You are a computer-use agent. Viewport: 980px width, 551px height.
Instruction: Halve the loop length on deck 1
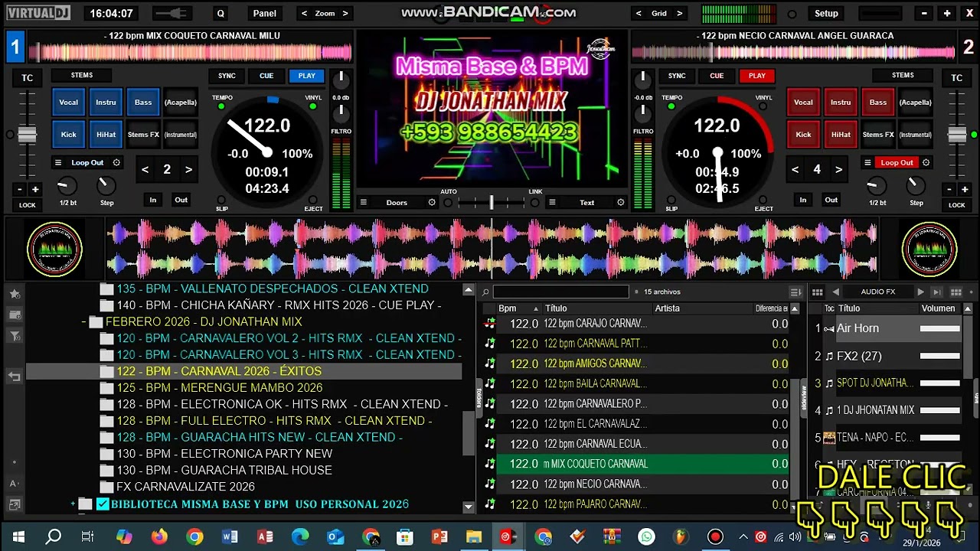click(145, 170)
